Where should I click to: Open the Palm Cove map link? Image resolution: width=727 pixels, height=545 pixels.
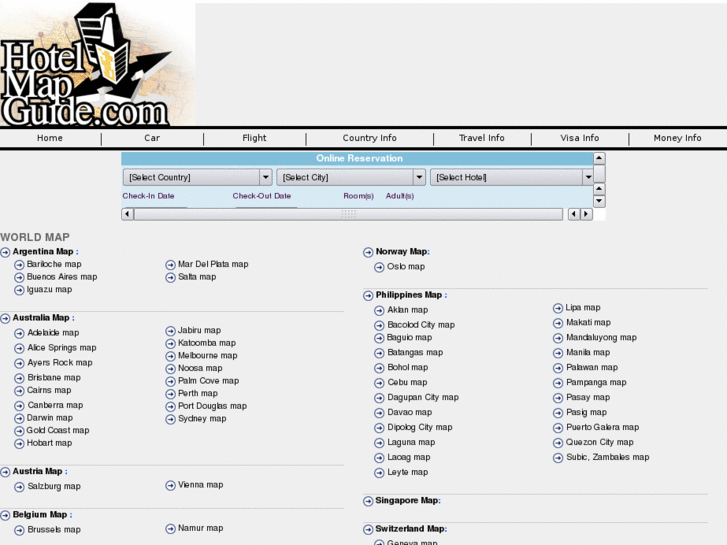pyautogui.click(x=209, y=381)
